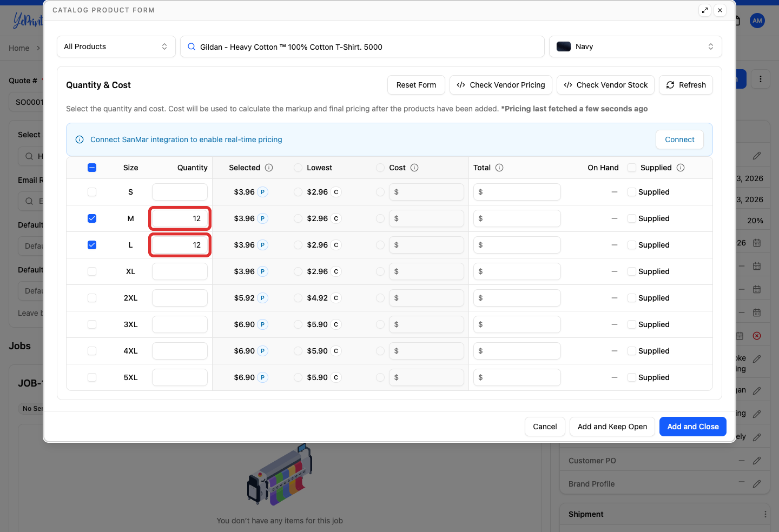The width and height of the screenshot is (779, 532).
Task: Click pencil icon beside Brand Profile
Action: [x=757, y=484]
